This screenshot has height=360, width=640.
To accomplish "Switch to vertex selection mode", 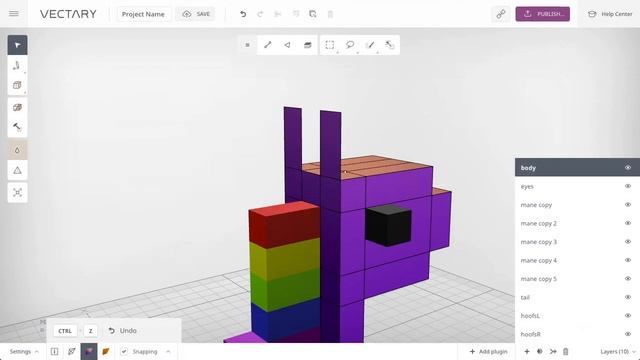I will 247,45.
